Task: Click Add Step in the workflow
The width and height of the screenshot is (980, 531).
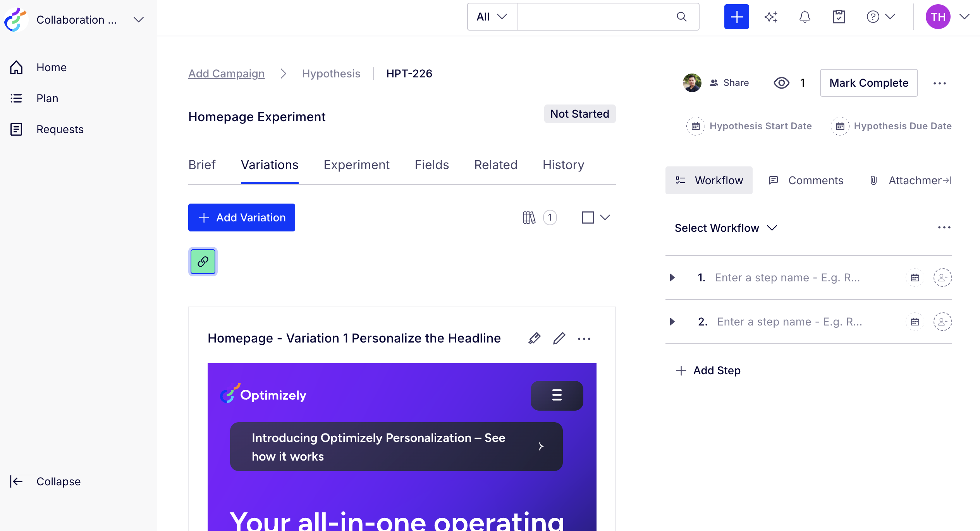Action: pyautogui.click(x=708, y=370)
